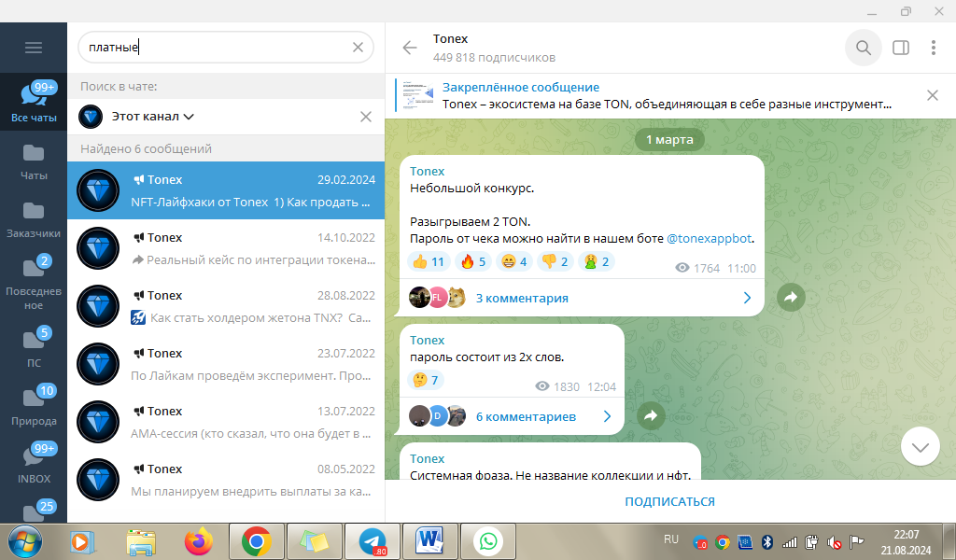This screenshot has width=956, height=560.
Task: Switch to Chrome in taskbar
Action: (x=256, y=541)
